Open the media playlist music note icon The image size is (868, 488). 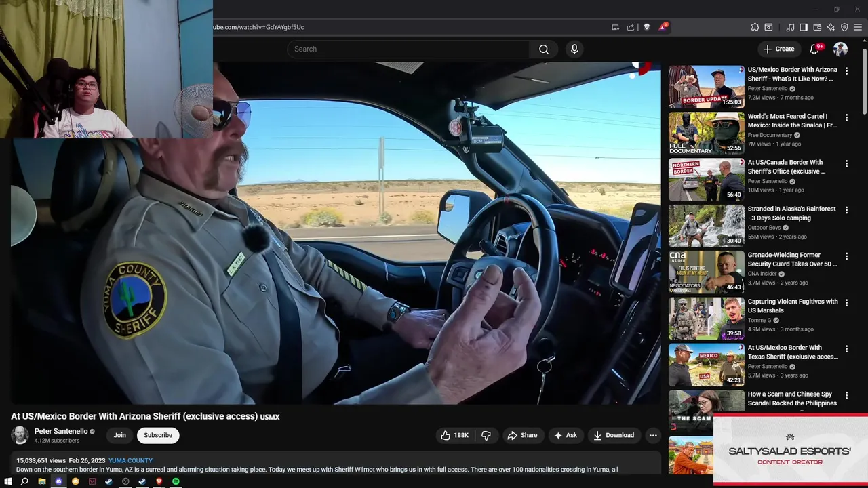click(x=790, y=27)
